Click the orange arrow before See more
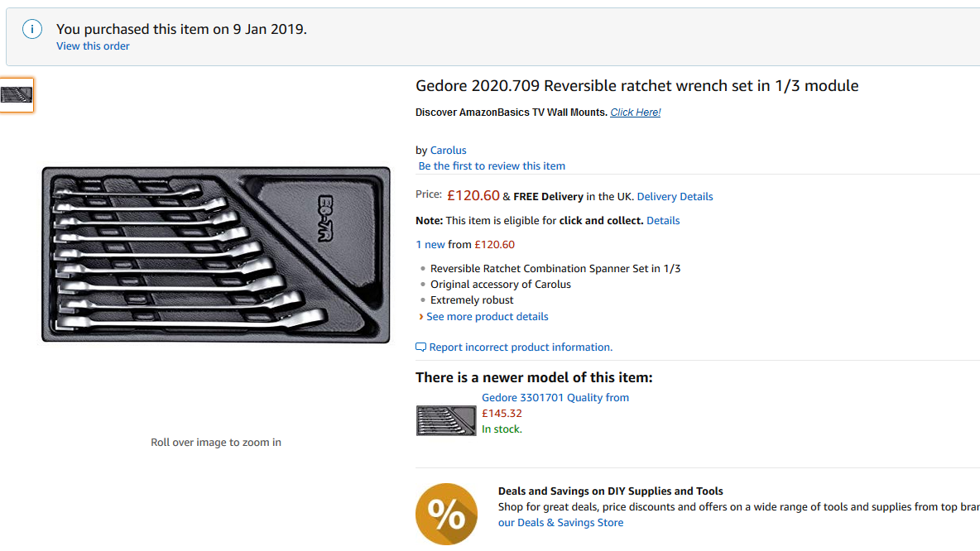The image size is (980, 551). tap(420, 317)
